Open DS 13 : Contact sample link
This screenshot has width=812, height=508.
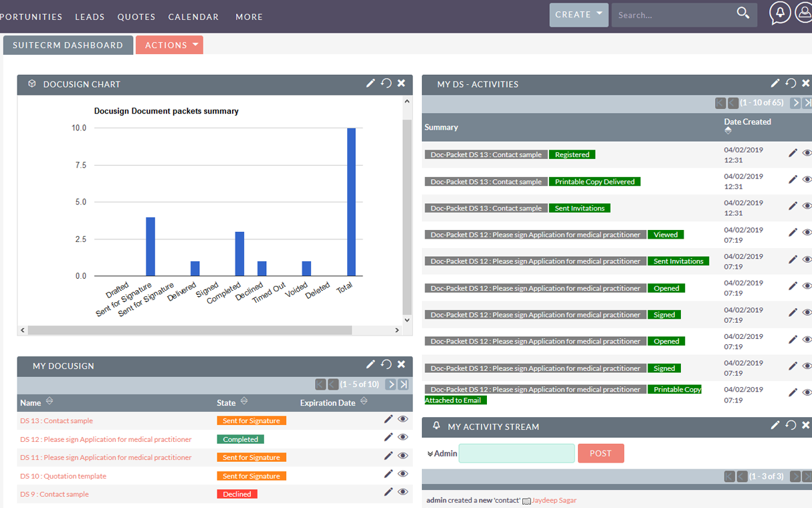click(x=56, y=420)
